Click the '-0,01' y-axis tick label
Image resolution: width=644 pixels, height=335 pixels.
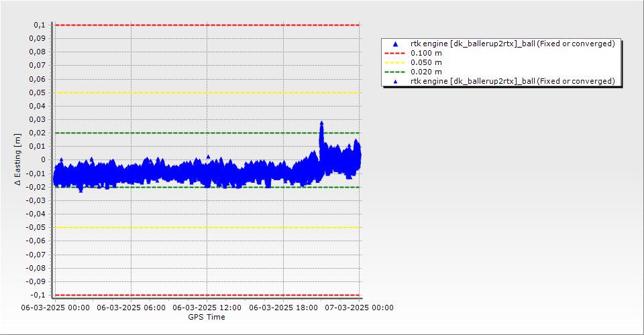click(36, 174)
